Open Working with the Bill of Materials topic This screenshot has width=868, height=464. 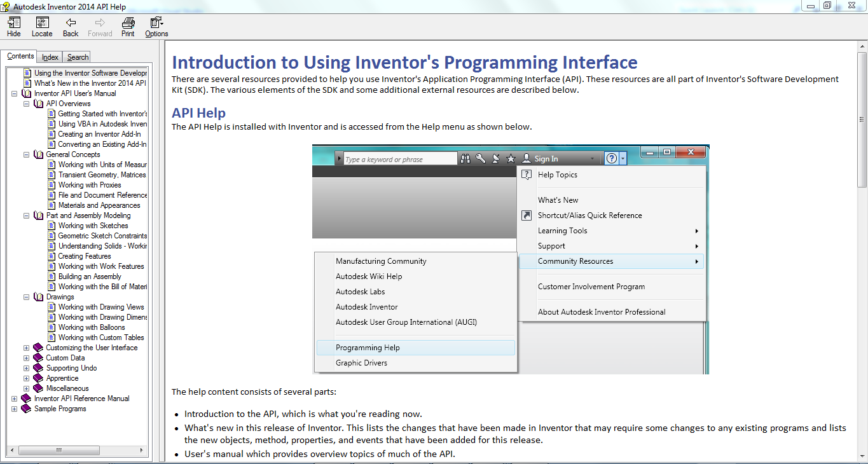(102, 287)
